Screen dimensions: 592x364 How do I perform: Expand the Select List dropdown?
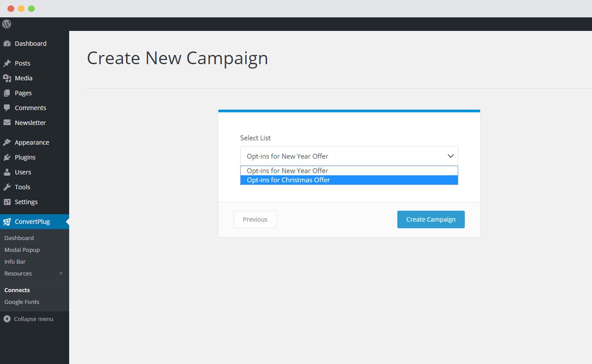pyautogui.click(x=349, y=156)
